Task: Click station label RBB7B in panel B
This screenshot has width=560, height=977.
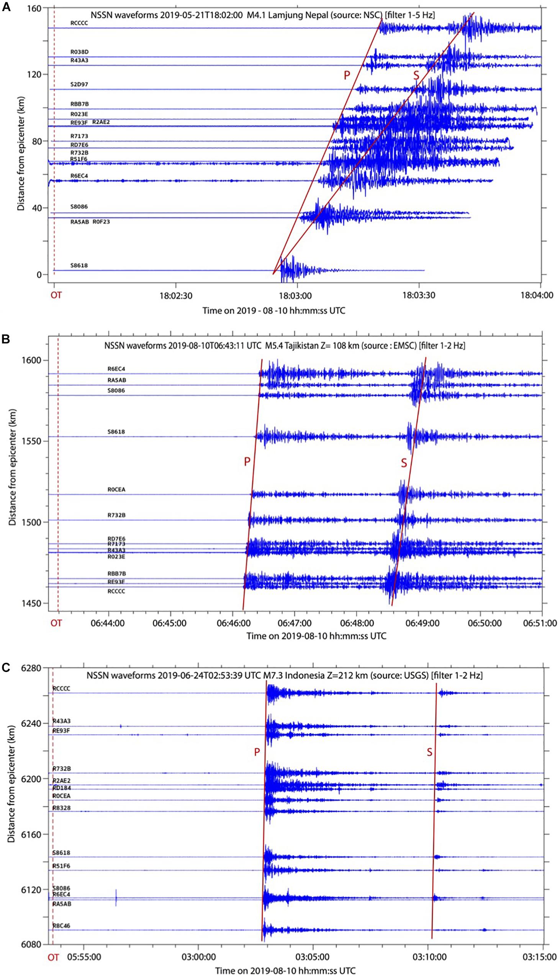Action: 117,574
